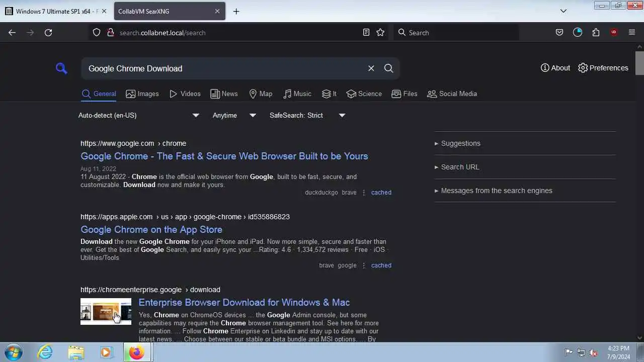Reload the page
This screenshot has width=644, height=362.
[48, 32]
